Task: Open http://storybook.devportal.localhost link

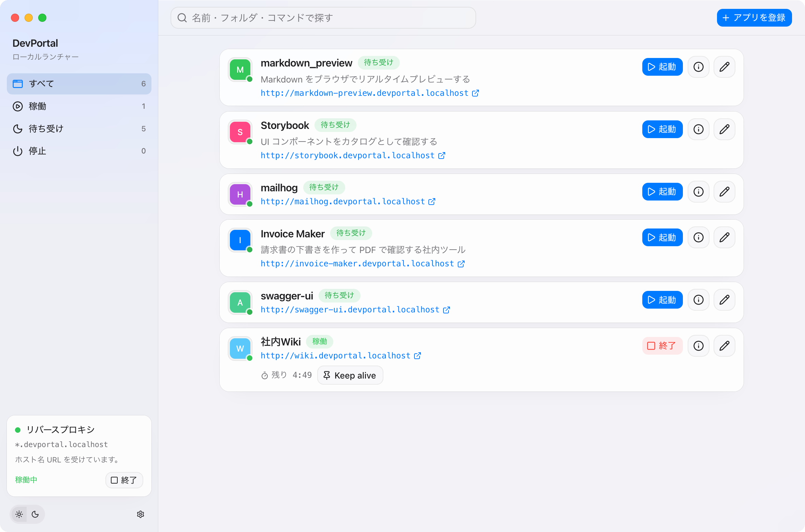Action: 348,156
